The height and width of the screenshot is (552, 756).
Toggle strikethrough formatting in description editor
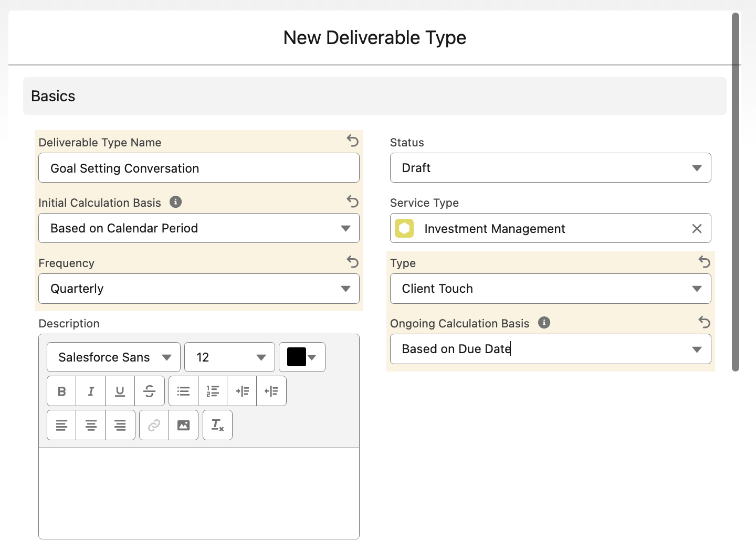click(150, 391)
